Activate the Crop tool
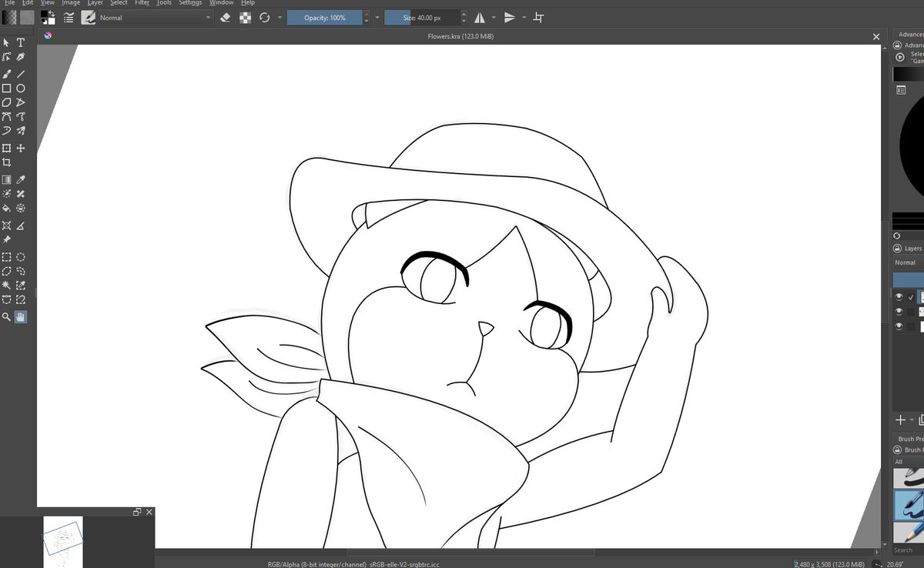 tap(6, 162)
